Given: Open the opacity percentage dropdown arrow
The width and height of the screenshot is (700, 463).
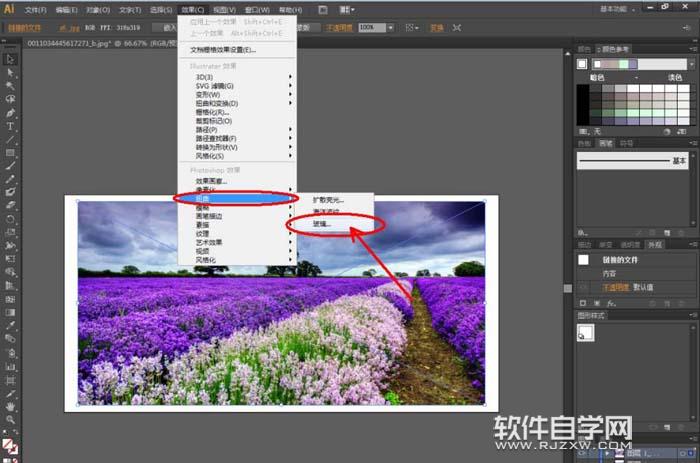Looking at the screenshot, I should pos(391,28).
